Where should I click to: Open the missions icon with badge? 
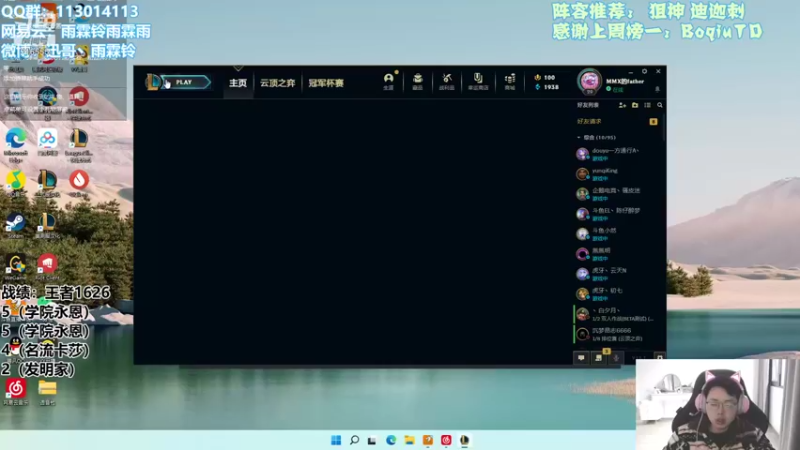tap(599, 358)
